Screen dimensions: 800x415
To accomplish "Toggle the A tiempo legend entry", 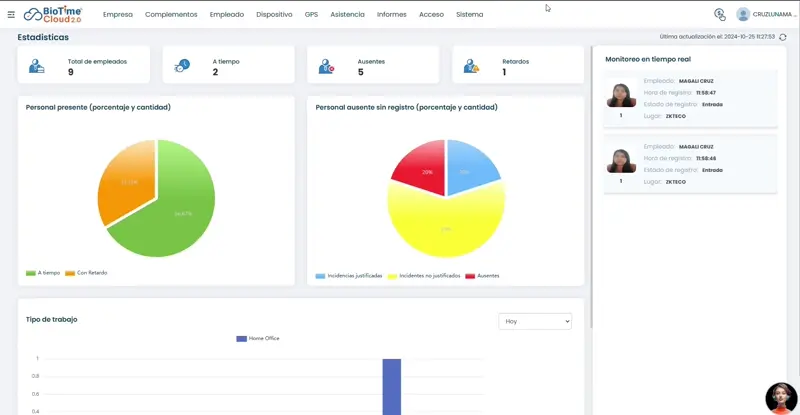I will [43, 273].
